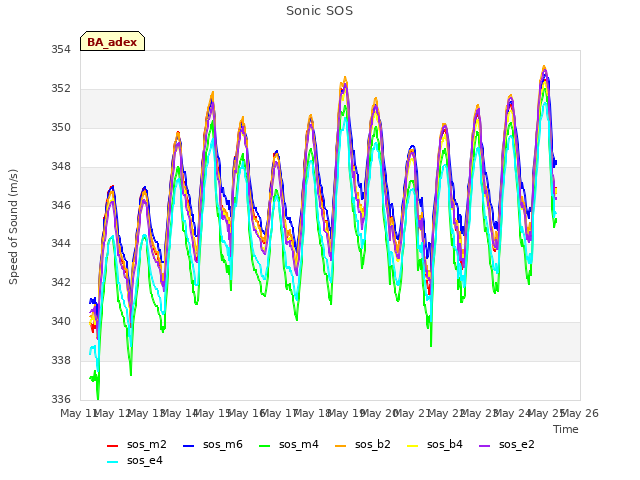Click the yellow sos_b4 legend swatch
The image size is (640, 480).
click(412, 446)
